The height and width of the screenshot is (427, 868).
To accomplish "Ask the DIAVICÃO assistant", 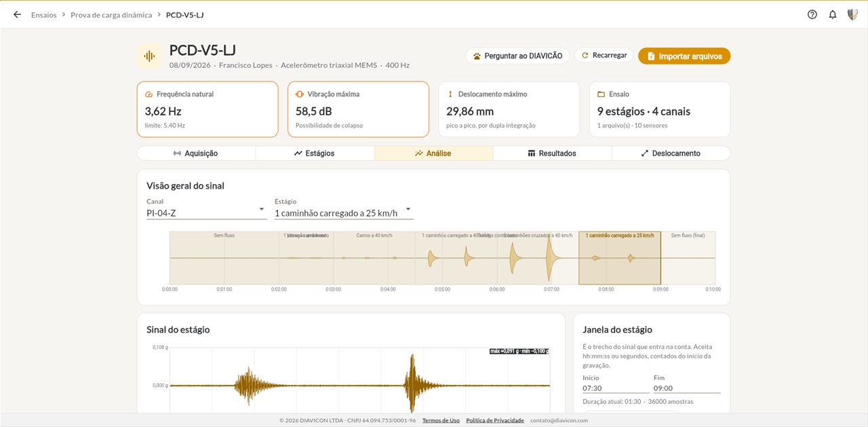I will pyautogui.click(x=517, y=56).
